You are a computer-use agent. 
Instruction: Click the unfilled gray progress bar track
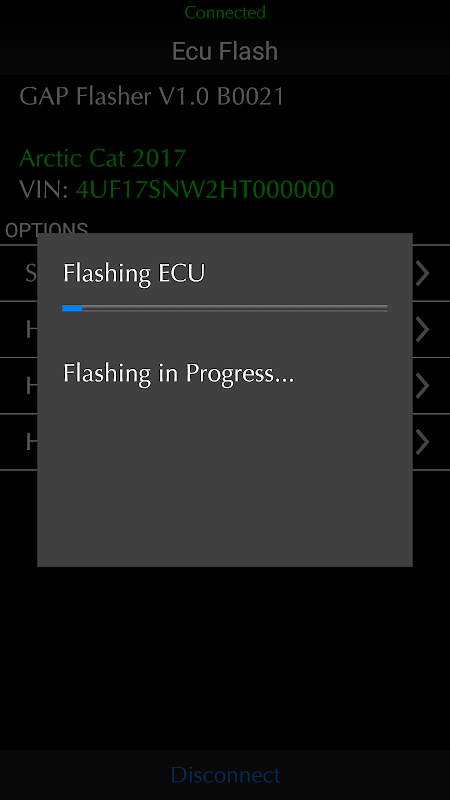click(235, 308)
